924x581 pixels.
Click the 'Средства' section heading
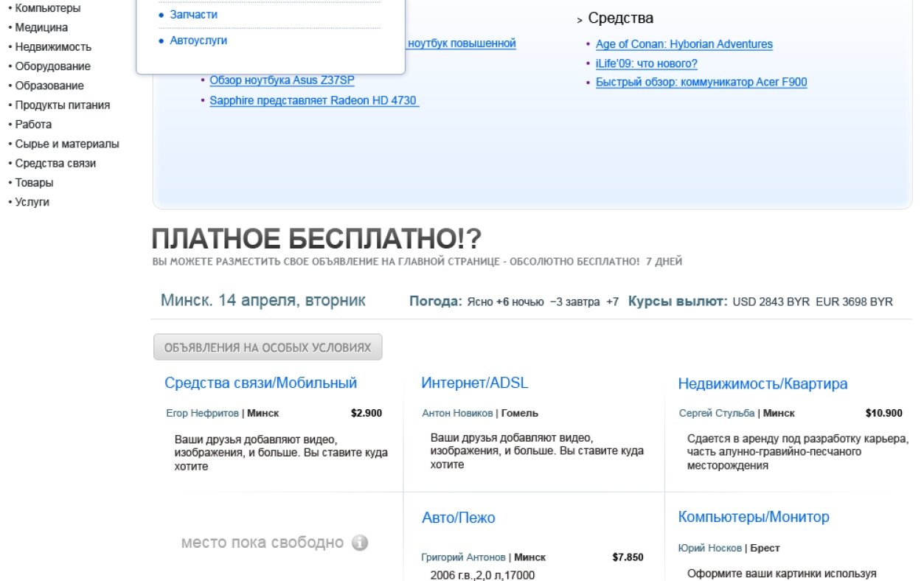coord(621,18)
